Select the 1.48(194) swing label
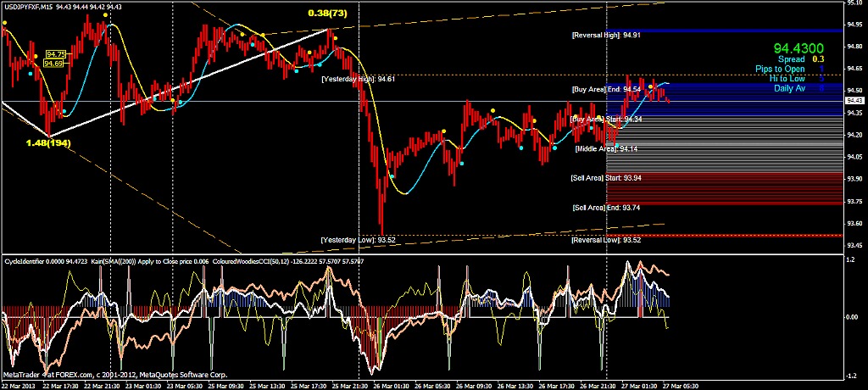 point(48,143)
